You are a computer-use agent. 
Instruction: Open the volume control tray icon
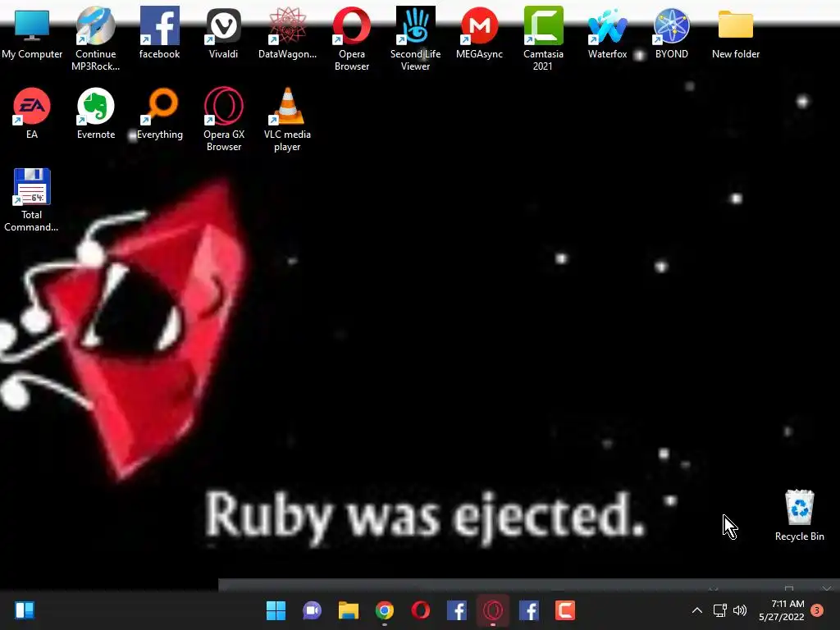click(740, 610)
